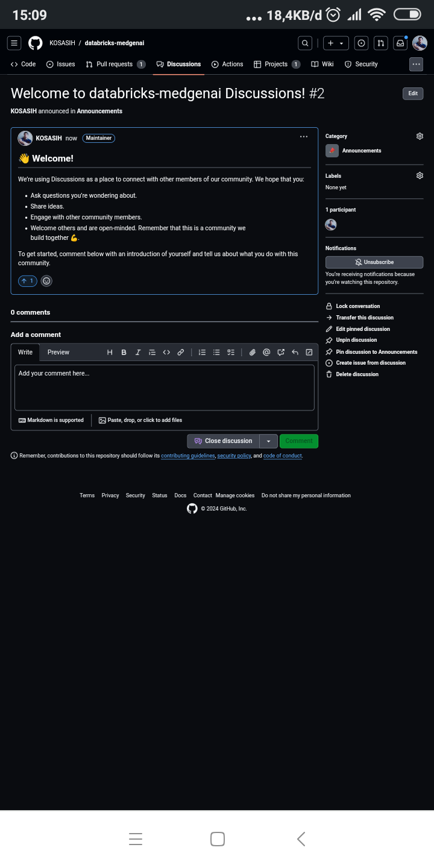434x868 pixels.
Task: Create issue from discussion
Action: [x=366, y=363]
